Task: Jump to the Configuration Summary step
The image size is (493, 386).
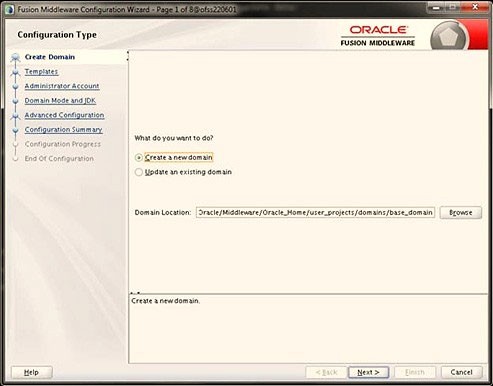Action: pyautogui.click(x=63, y=130)
